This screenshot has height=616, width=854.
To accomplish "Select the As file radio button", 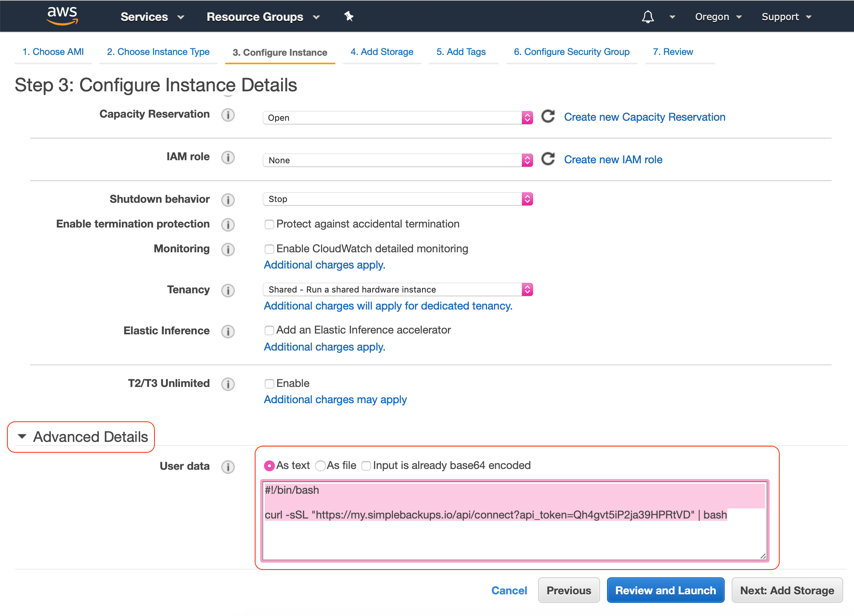I will click(321, 466).
